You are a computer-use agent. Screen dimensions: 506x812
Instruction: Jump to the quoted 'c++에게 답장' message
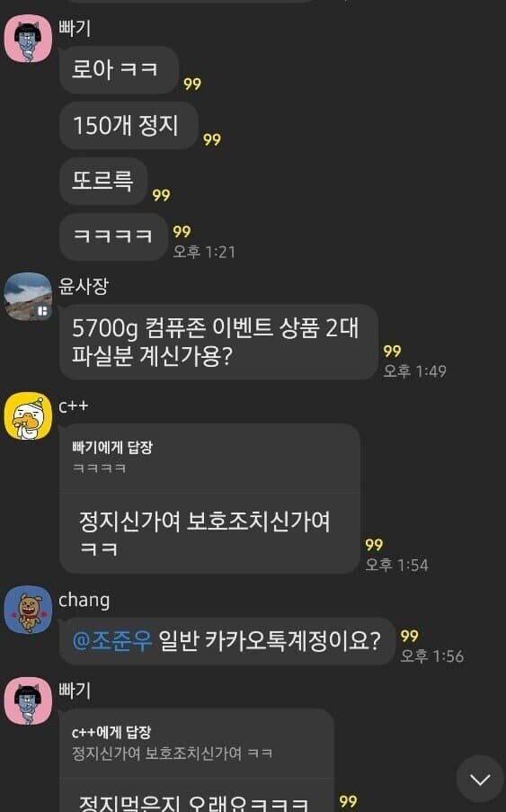tap(197, 744)
